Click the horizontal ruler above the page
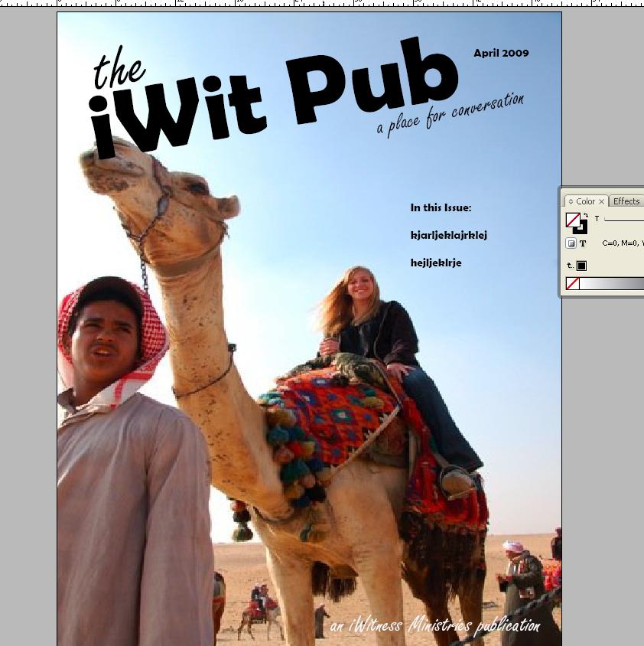The height and width of the screenshot is (646, 644). (322, 3)
